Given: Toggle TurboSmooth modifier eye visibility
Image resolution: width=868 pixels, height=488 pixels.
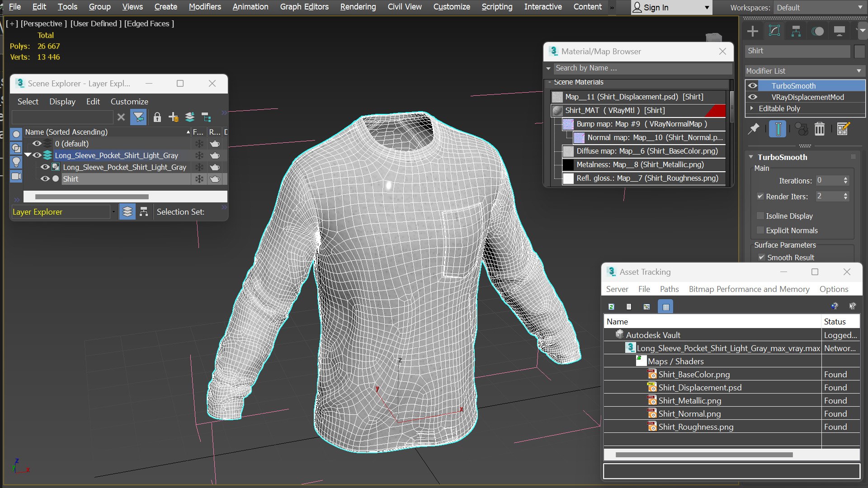Looking at the screenshot, I should (x=752, y=85).
